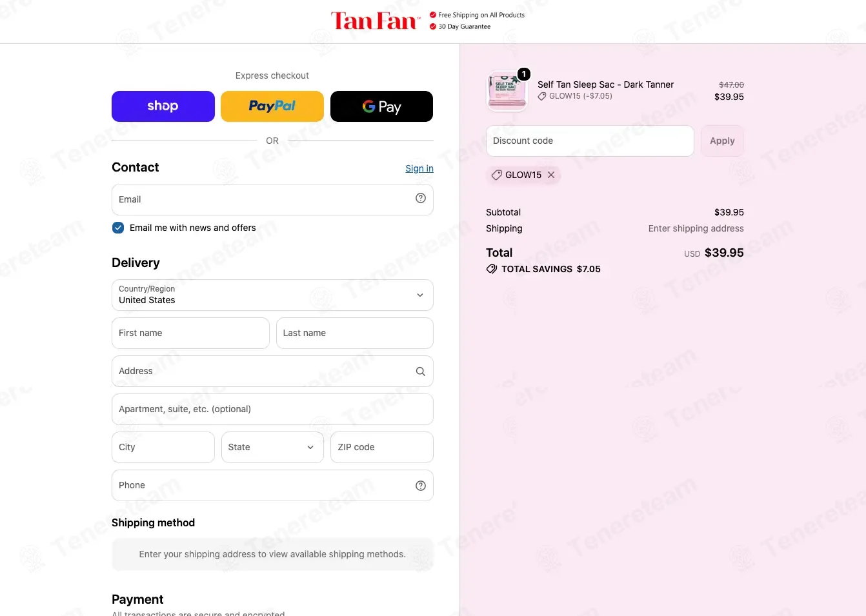
Task: Click the Sign in link
Action: pyautogui.click(x=419, y=168)
